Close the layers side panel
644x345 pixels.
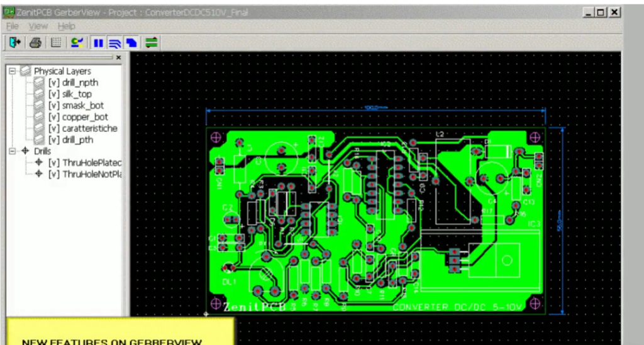click(118, 57)
